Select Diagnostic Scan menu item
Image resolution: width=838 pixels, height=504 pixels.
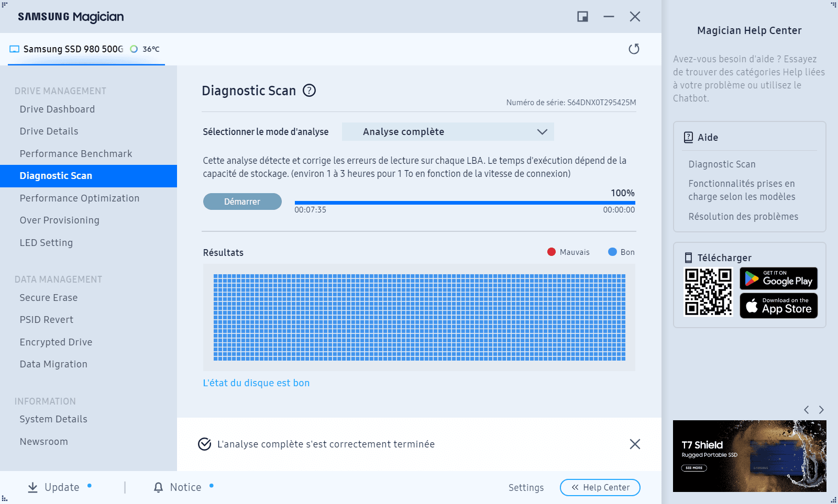(89, 176)
